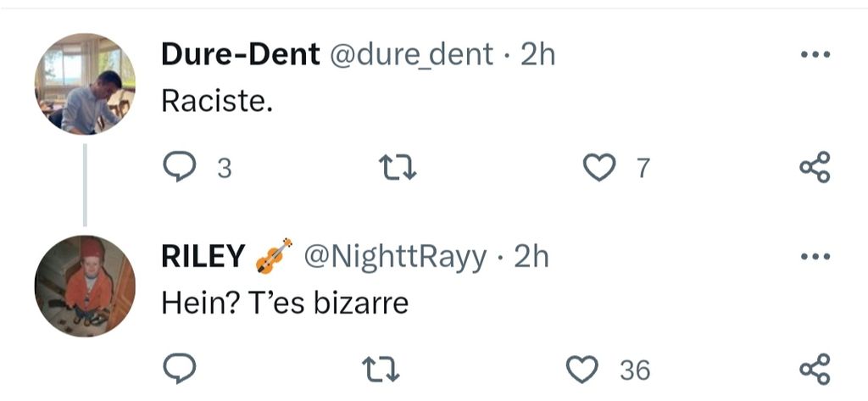Select the "Hein? T'es bizarre" tweet text
Screen dimensions: 868x401
click(x=285, y=303)
